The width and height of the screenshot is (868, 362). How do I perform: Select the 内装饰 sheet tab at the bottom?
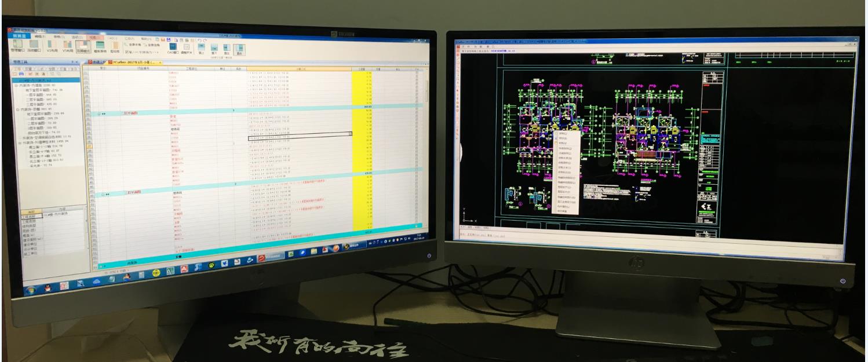132,263
